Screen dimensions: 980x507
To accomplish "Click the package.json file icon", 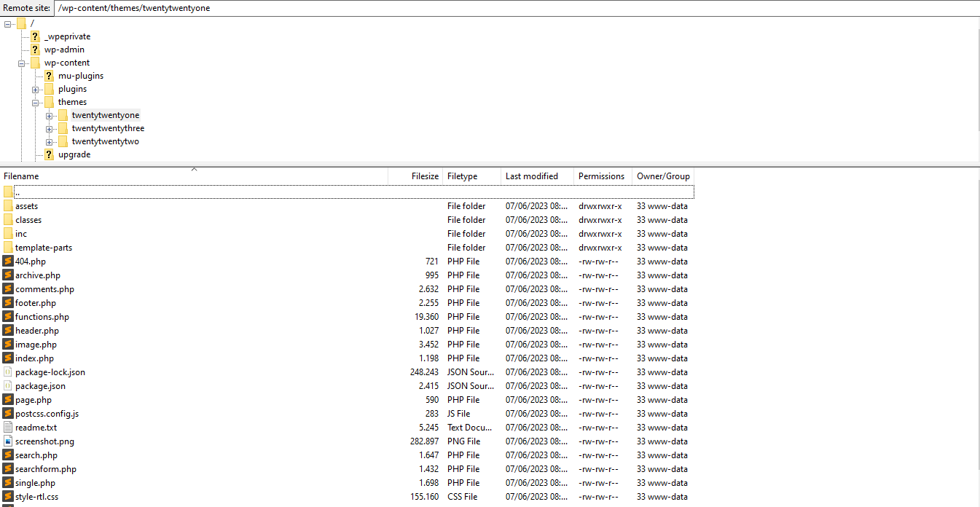I will [x=8, y=386].
